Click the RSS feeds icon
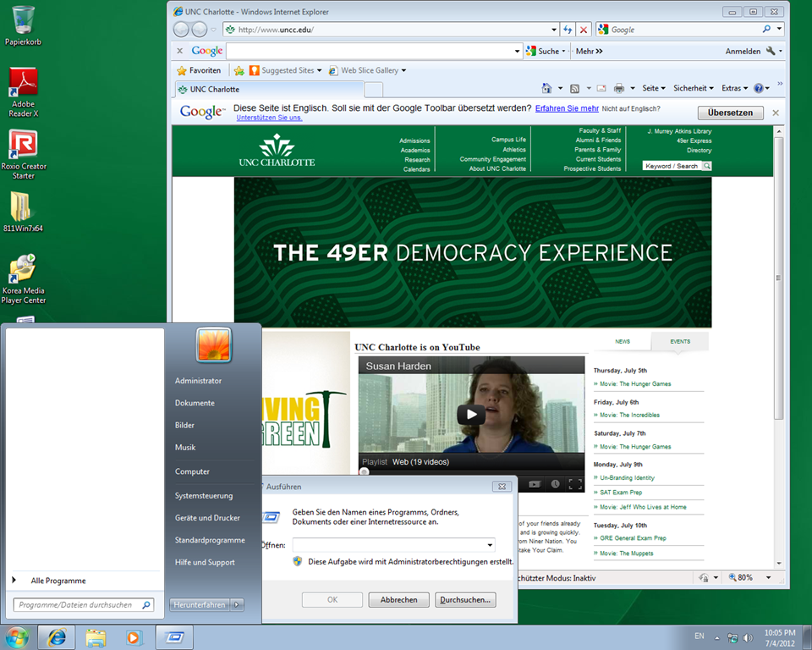812x650 pixels. (x=574, y=88)
